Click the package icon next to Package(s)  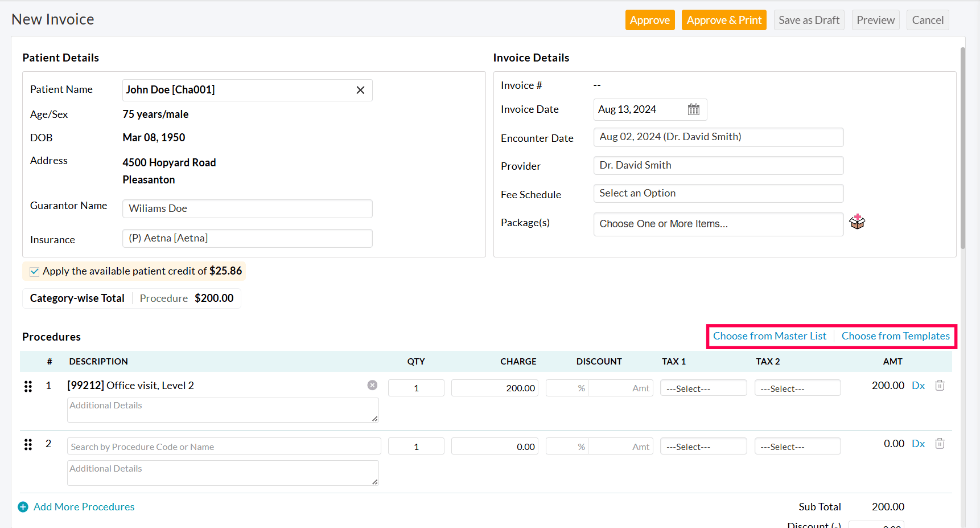(x=858, y=222)
